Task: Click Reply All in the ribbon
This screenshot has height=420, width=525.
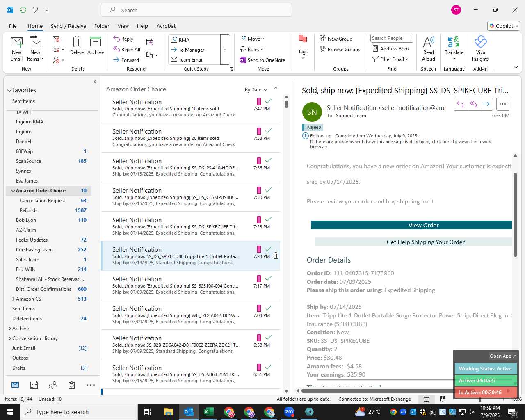Action: (127, 49)
